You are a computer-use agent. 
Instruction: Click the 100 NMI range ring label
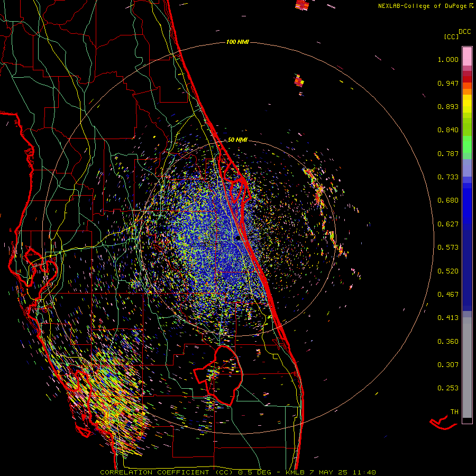click(237, 42)
